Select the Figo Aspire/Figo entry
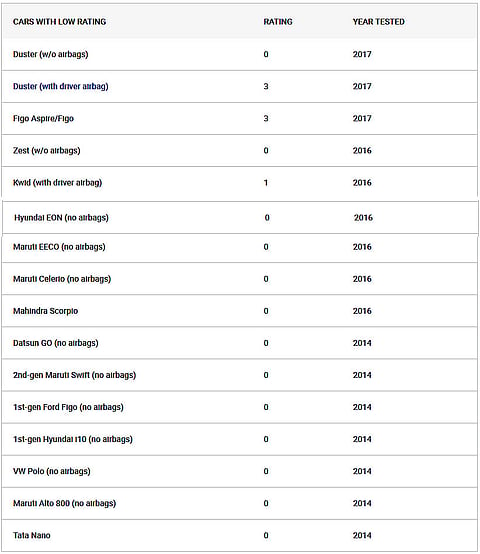This screenshot has width=480, height=554. point(43,118)
